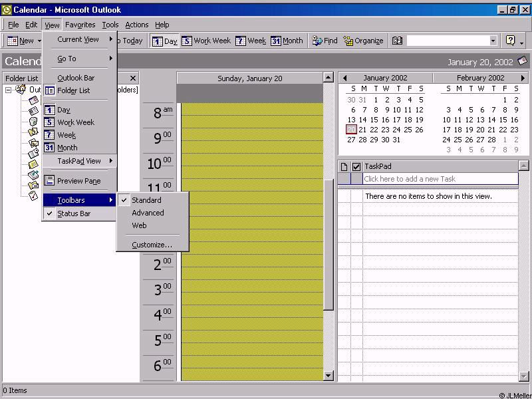
Task: Switch to Work Week view in toolbar
Action: click(206, 41)
